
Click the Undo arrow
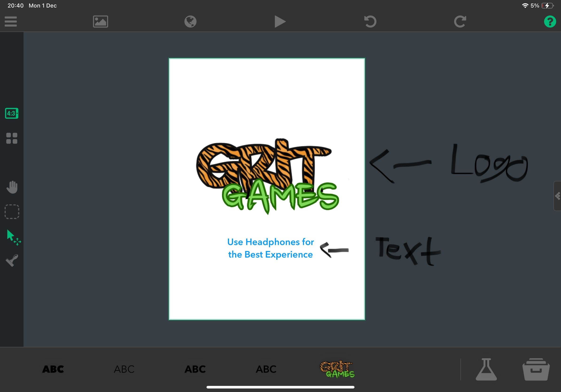coord(370,22)
